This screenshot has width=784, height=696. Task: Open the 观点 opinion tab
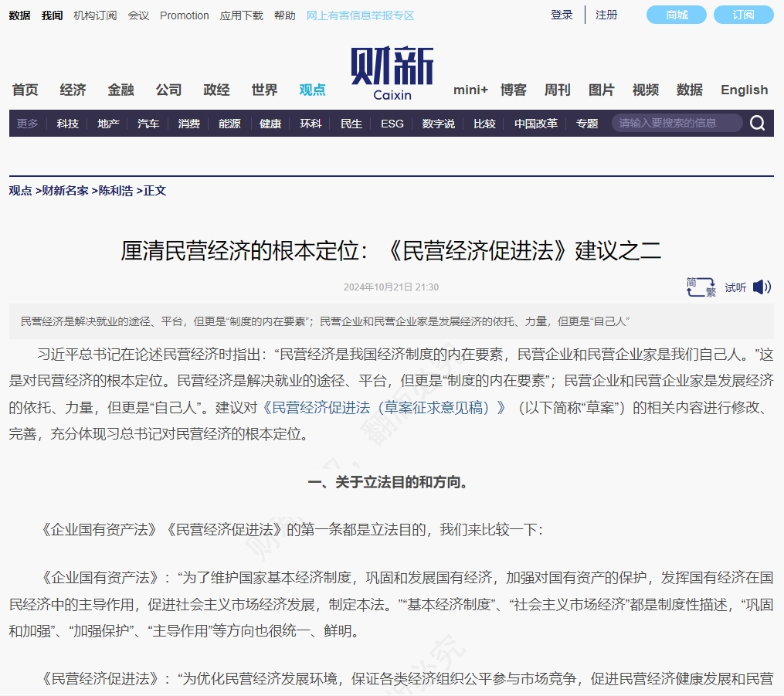(311, 90)
